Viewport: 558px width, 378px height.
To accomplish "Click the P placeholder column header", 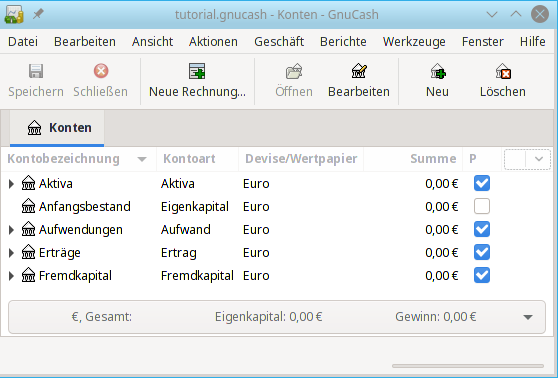I will click(x=482, y=159).
